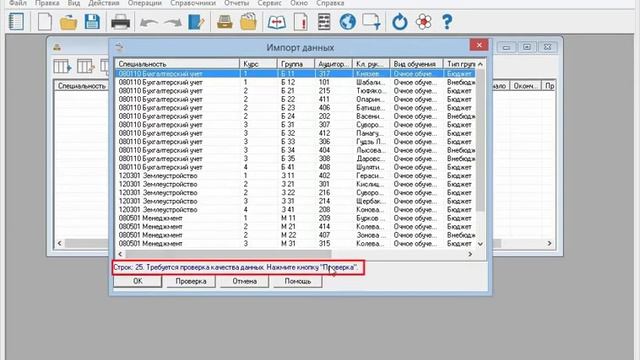Click the dialog's vertical scrollbar thumb
640x360 pixels.
pos(480,140)
